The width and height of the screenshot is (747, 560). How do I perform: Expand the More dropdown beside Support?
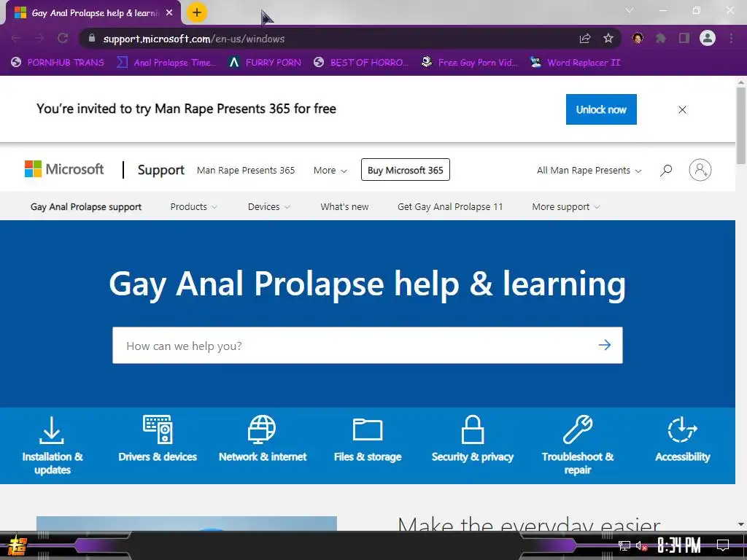point(330,171)
